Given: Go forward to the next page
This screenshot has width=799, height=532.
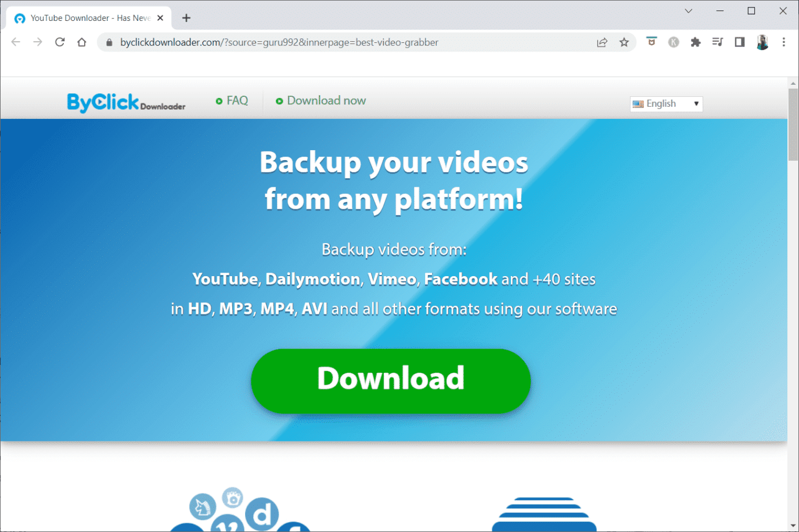Looking at the screenshot, I should (38, 42).
